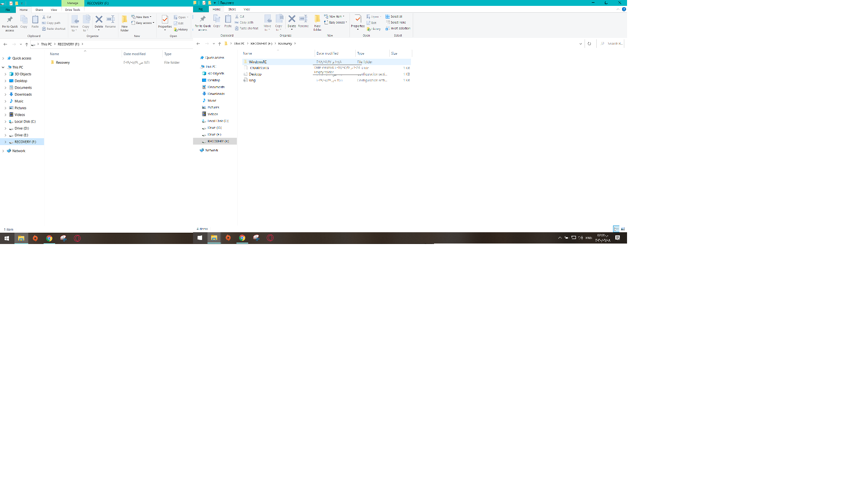Switch Recovery window to details view
This screenshot has width=868, height=488.
[x=616, y=229]
